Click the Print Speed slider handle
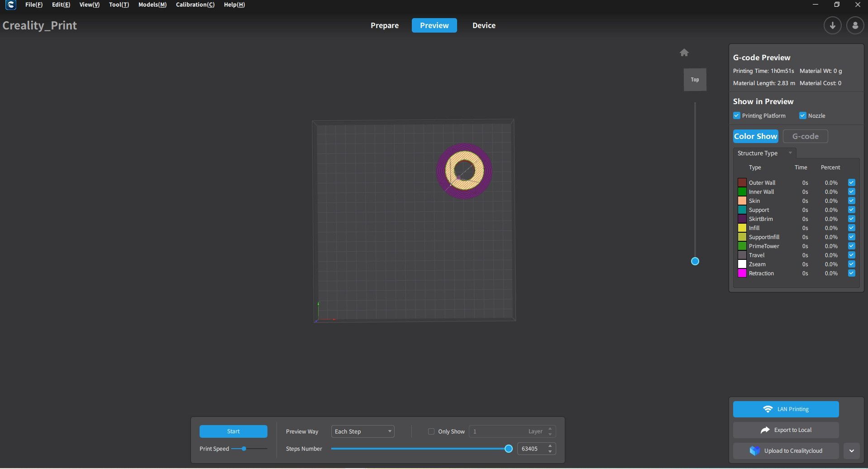The height and width of the screenshot is (469, 868). [x=243, y=449]
